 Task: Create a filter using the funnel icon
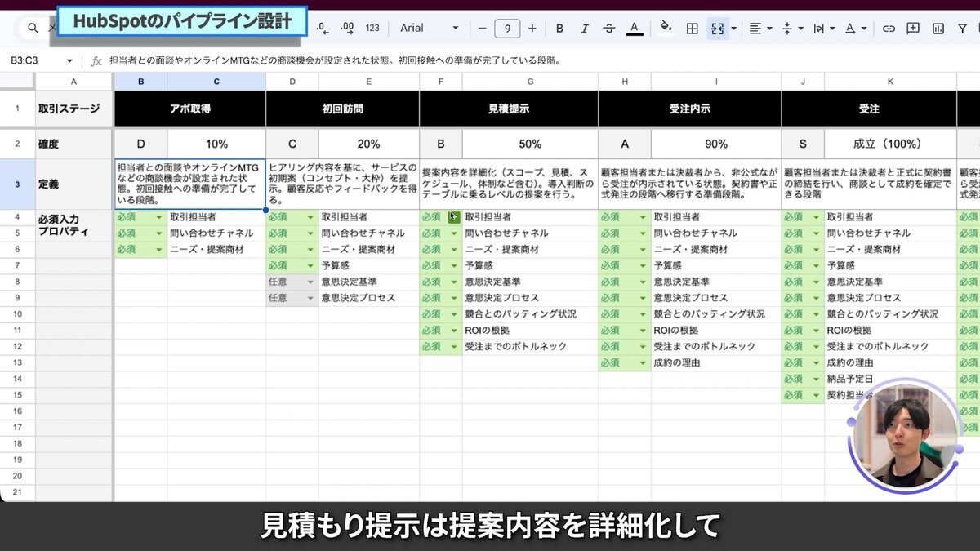[x=962, y=27]
